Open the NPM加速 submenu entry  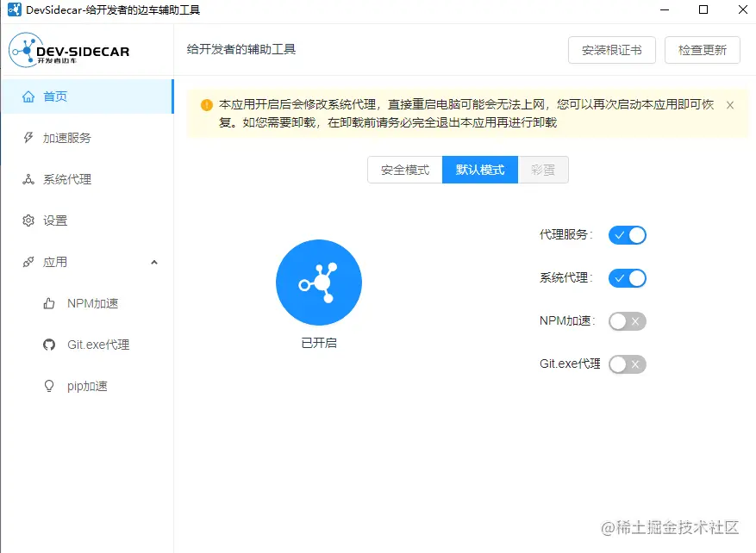[x=87, y=303]
